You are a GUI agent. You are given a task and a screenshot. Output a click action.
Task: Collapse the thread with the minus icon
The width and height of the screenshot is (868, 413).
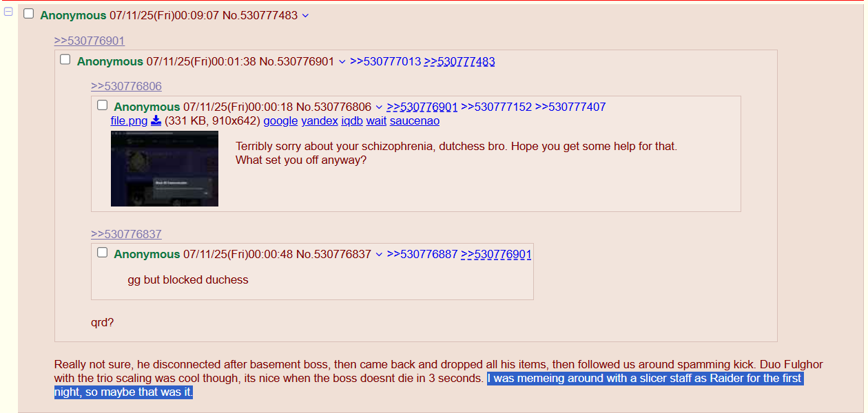pos(8,12)
